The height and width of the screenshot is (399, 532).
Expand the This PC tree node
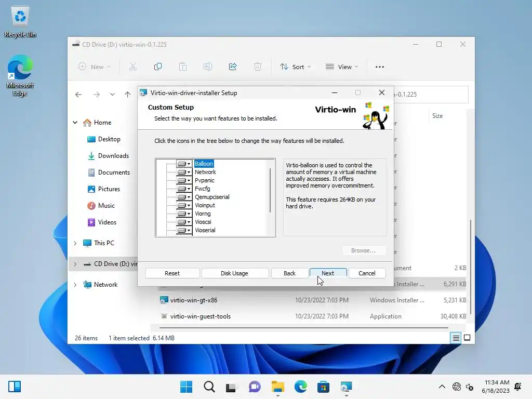(75, 243)
